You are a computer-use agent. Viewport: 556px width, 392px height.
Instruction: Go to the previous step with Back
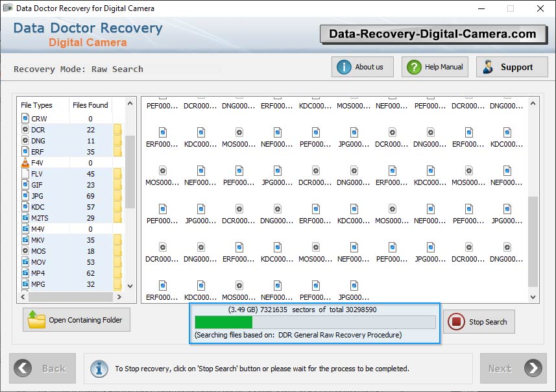43,368
